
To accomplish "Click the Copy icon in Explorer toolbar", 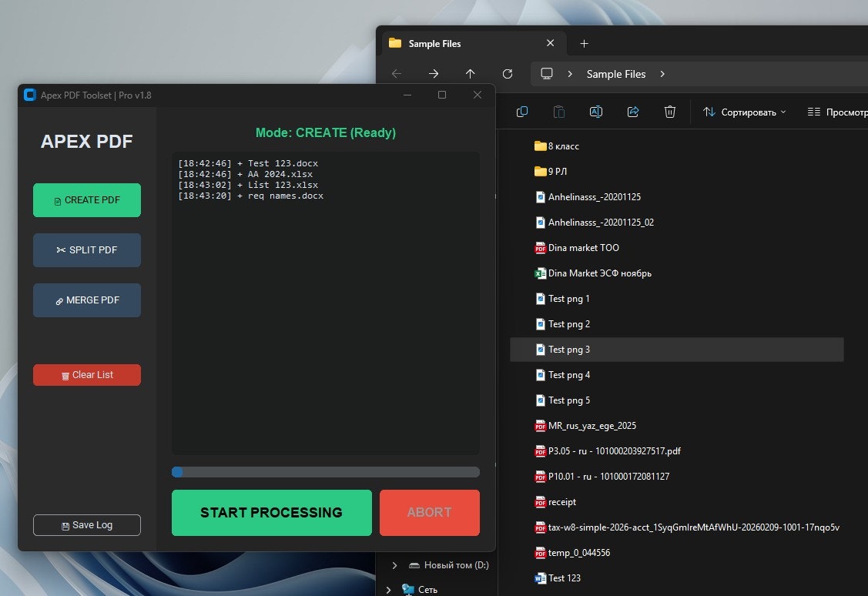I will pos(522,112).
